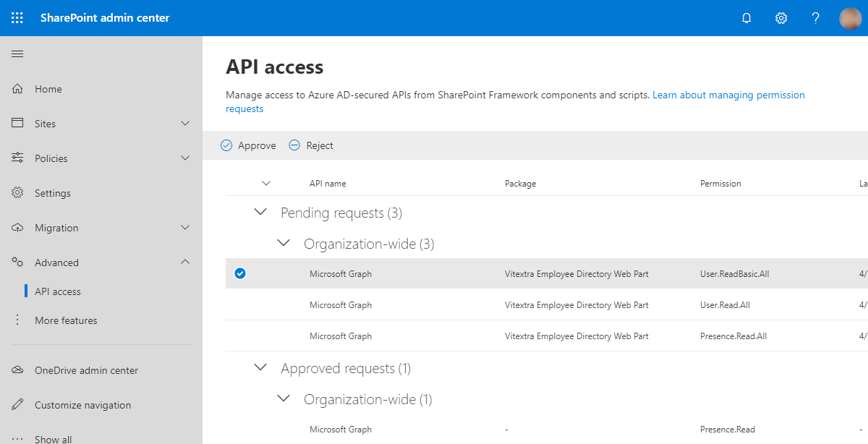Viewport: 868px width, 444px height.
Task: Open the settings gear in header
Action: point(781,18)
